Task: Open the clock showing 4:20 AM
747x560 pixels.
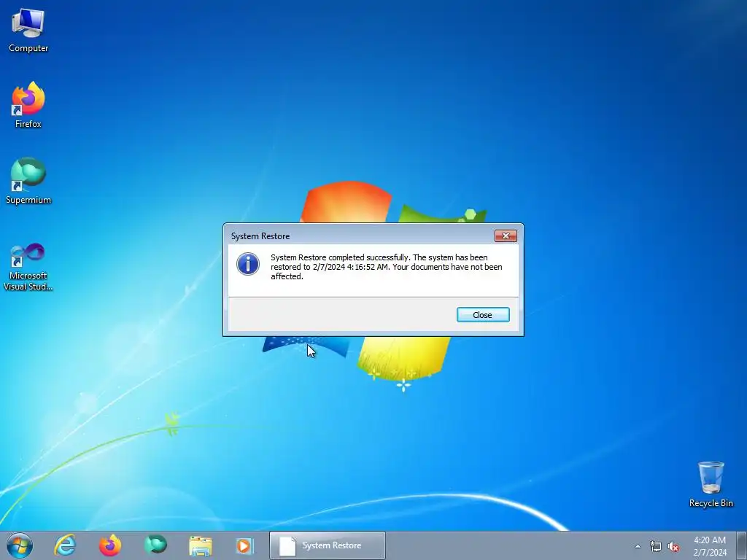Action: (x=710, y=546)
